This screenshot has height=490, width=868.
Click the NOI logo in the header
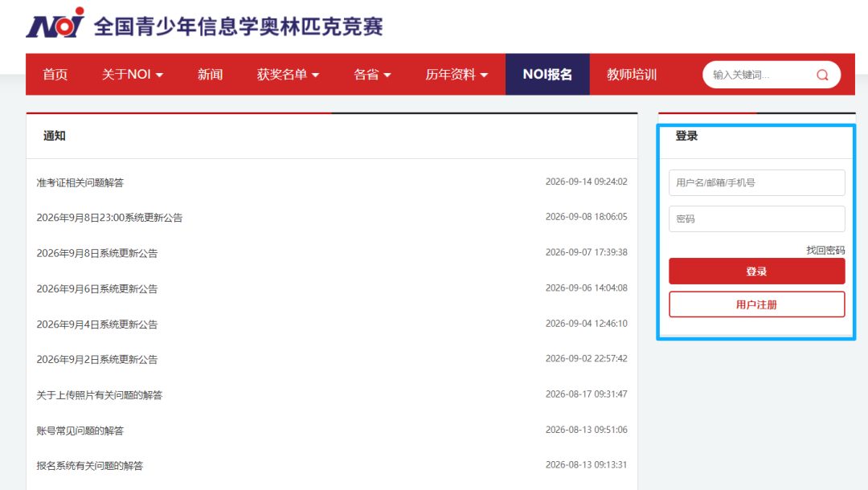tap(55, 23)
